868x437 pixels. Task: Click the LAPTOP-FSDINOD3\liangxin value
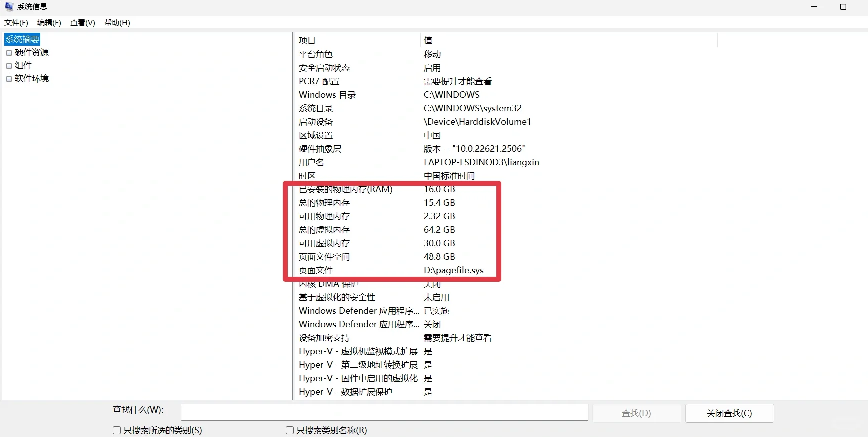point(481,162)
